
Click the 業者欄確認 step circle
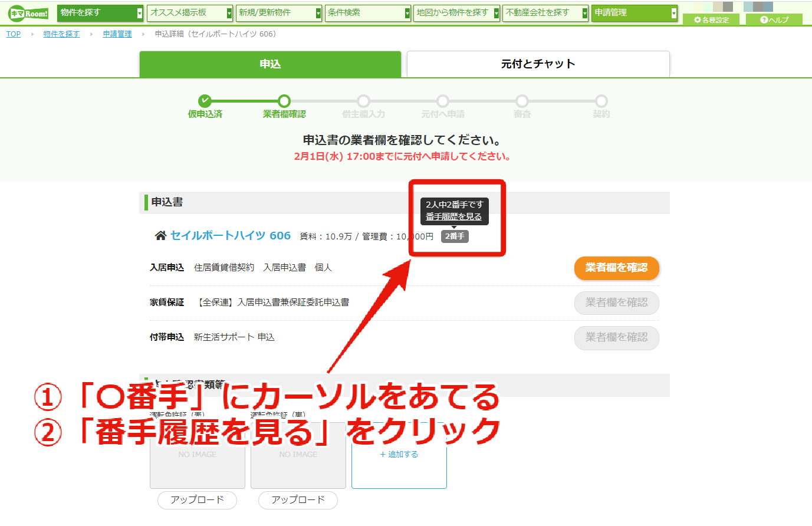[284, 101]
